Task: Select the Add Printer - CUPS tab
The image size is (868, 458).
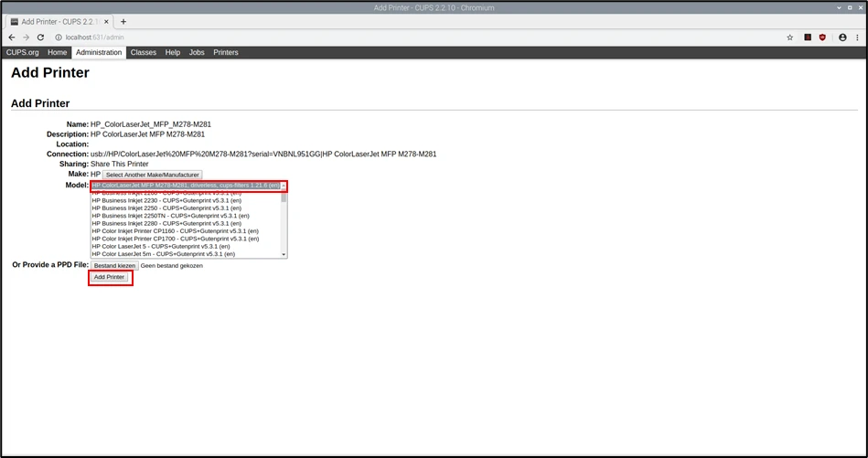Action: tap(59, 22)
